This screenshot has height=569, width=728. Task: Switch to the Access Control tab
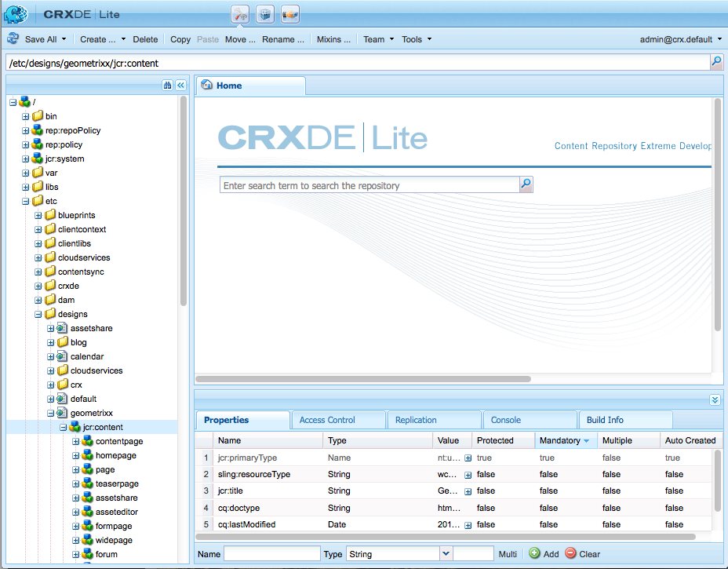(338, 420)
